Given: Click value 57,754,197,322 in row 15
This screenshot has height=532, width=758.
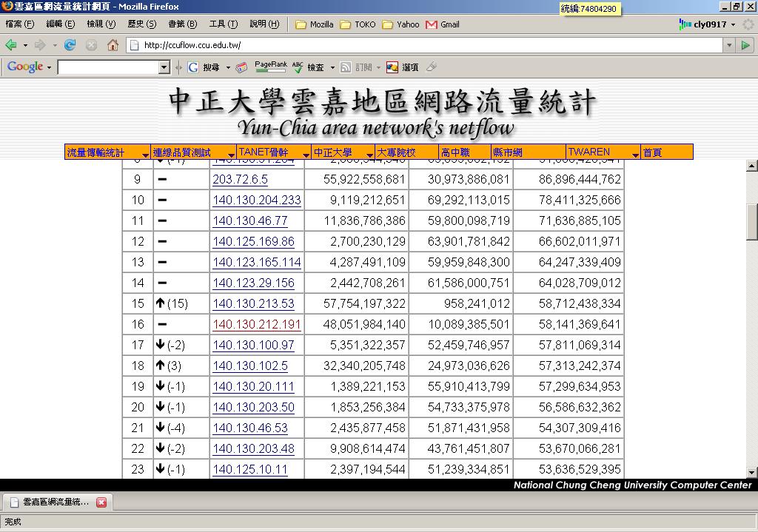Looking at the screenshot, I should [x=364, y=303].
